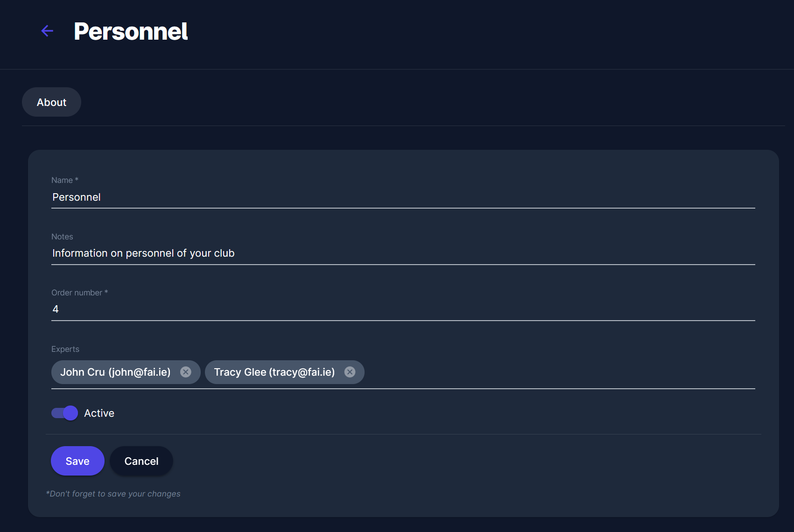Viewport: 794px width, 532px height.
Task: Select the John Cru expert chip
Action: pos(115,372)
